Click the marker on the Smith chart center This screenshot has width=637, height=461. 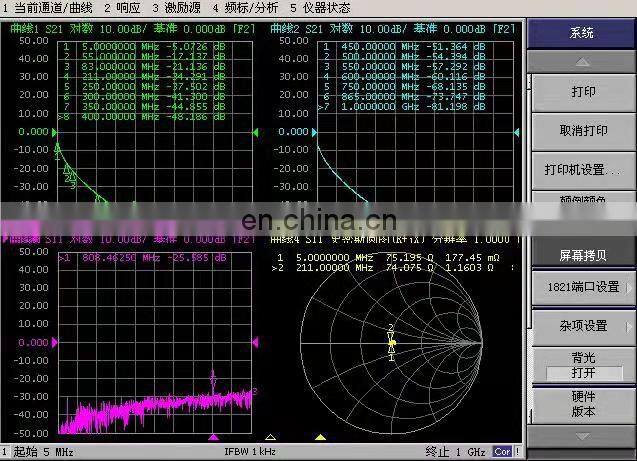tap(392, 343)
